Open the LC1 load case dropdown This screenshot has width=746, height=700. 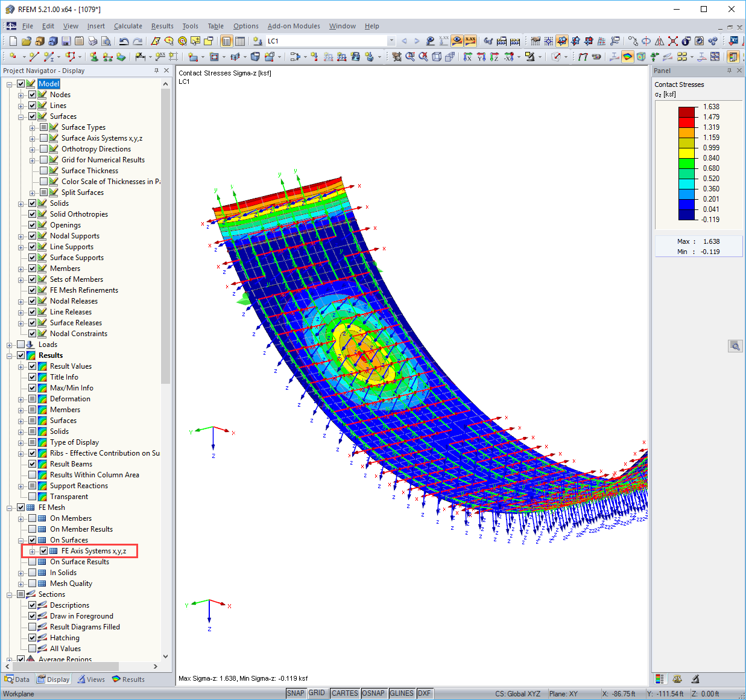[392, 41]
